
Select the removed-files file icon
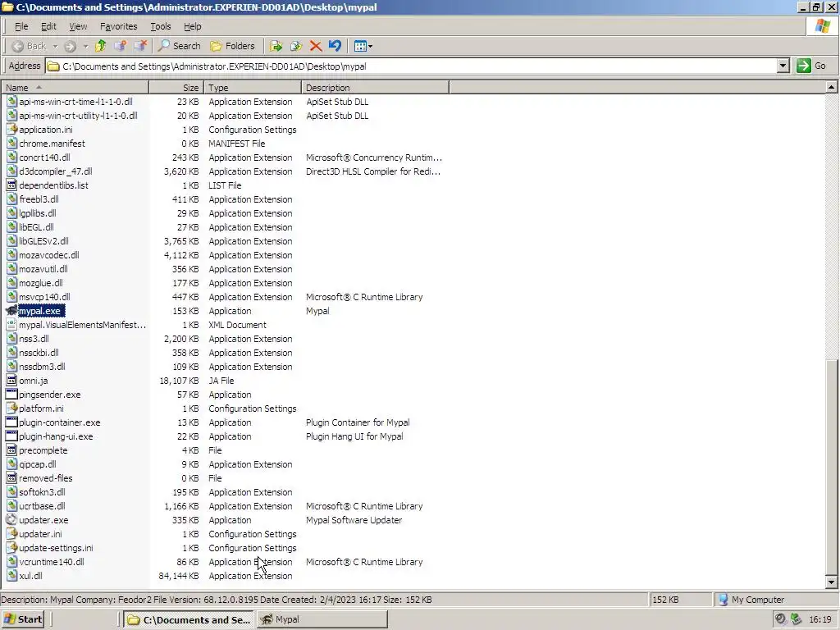pyautogui.click(x=11, y=478)
